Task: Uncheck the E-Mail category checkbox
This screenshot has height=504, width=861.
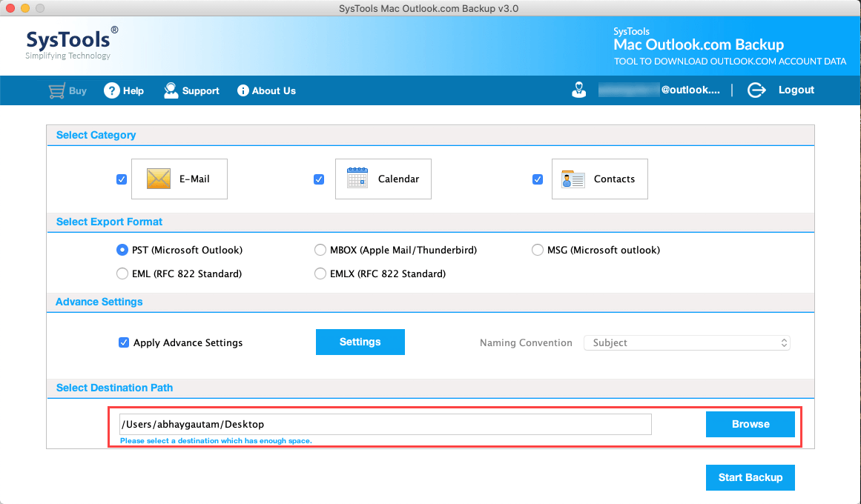Action: click(122, 179)
